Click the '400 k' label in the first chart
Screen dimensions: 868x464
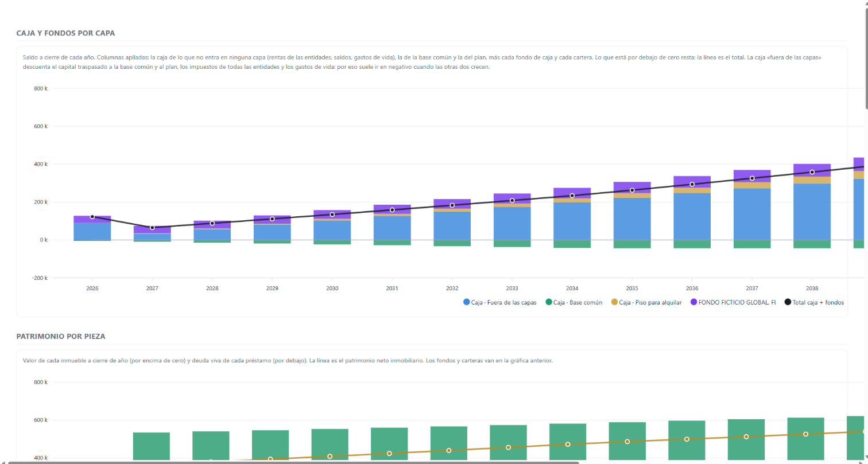tap(40, 164)
